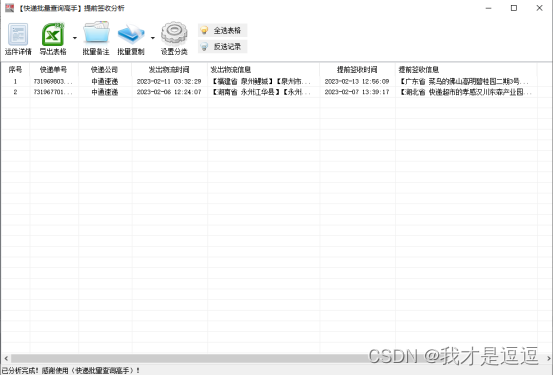The width and height of the screenshot is (554, 376).
Task: Click the horizontal scrollbar left arrow
Action: 6,359
